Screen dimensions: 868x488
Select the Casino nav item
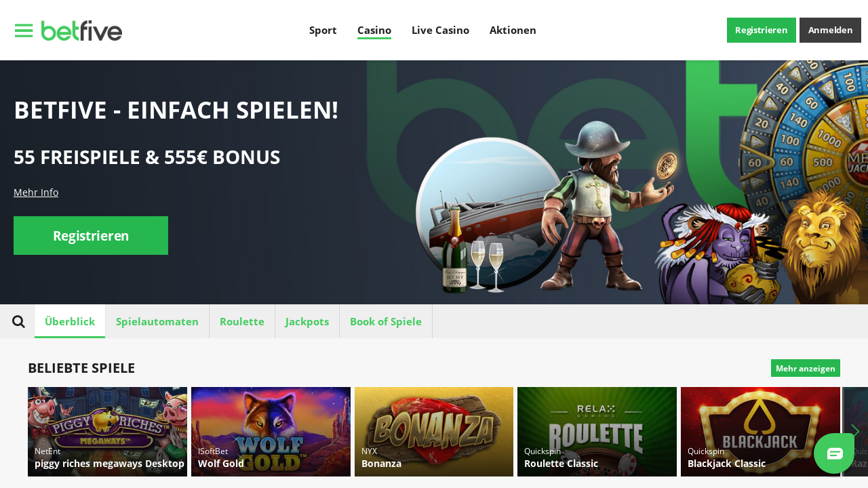click(374, 30)
